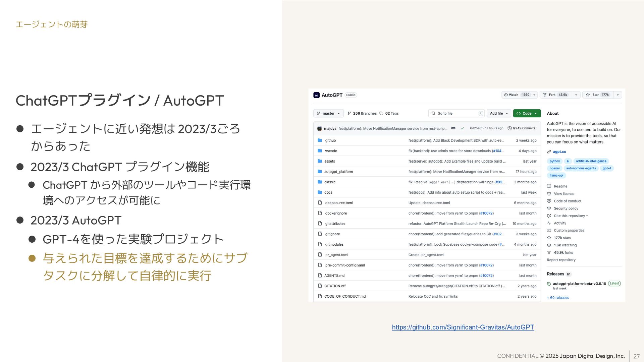This screenshot has height=362, width=644.
Task: Expand the master branch dropdown
Action: pyautogui.click(x=328, y=114)
